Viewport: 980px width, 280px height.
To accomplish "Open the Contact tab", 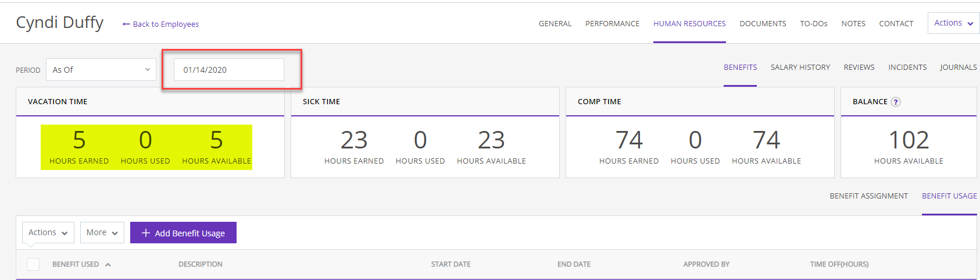I will point(896,24).
